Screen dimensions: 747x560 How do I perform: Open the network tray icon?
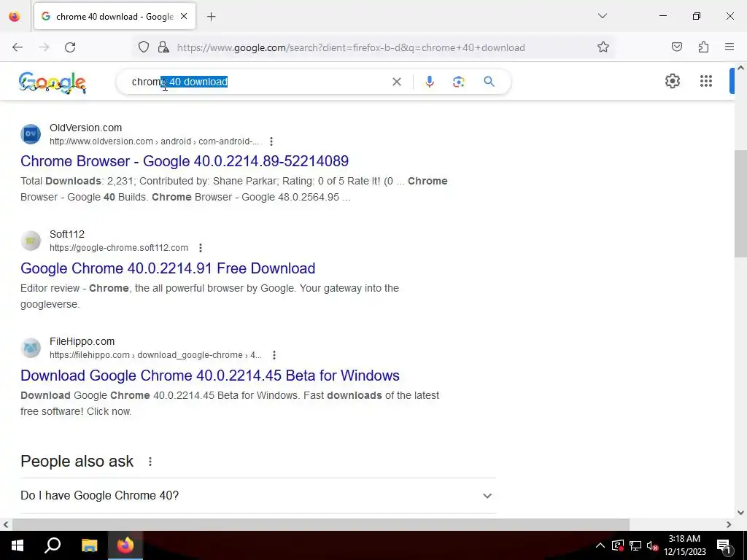tap(635, 545)
